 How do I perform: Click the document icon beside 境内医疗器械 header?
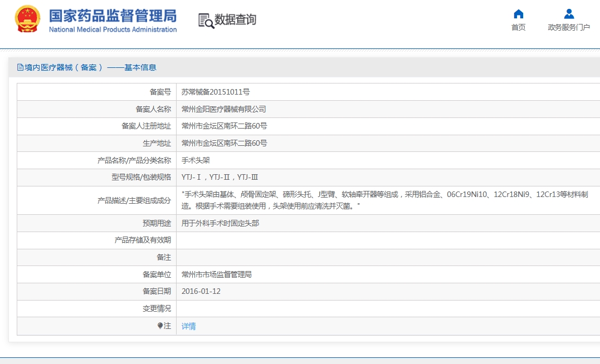point(20,67)
